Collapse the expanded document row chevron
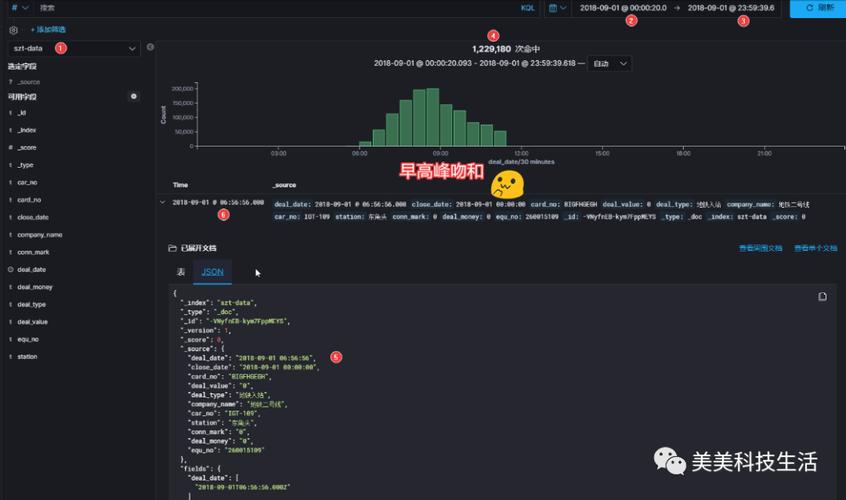The width and height of the screenshot is (846, 500). [162, 202]
